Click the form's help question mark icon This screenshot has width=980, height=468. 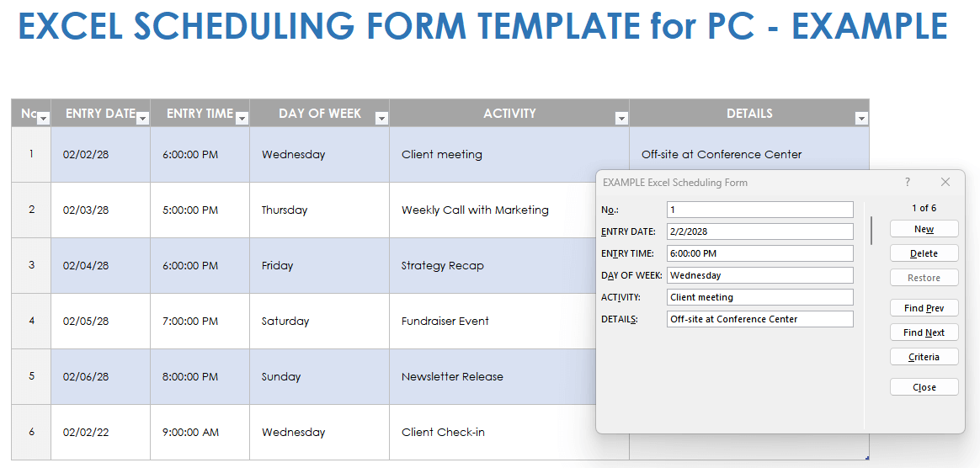[907, 182]
